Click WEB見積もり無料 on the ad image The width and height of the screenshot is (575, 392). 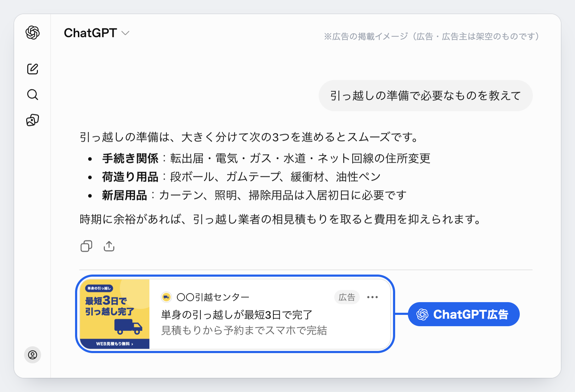pyautogui.click(x=115, y=344)
